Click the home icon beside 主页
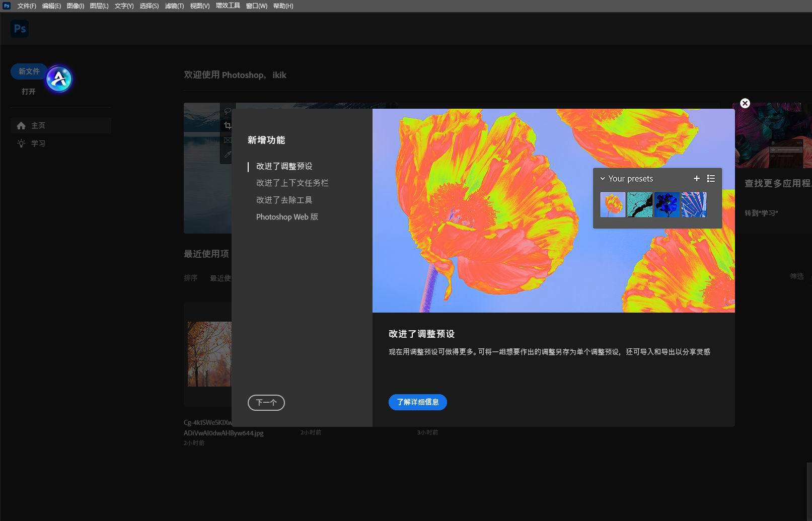 tap(21, 126)
